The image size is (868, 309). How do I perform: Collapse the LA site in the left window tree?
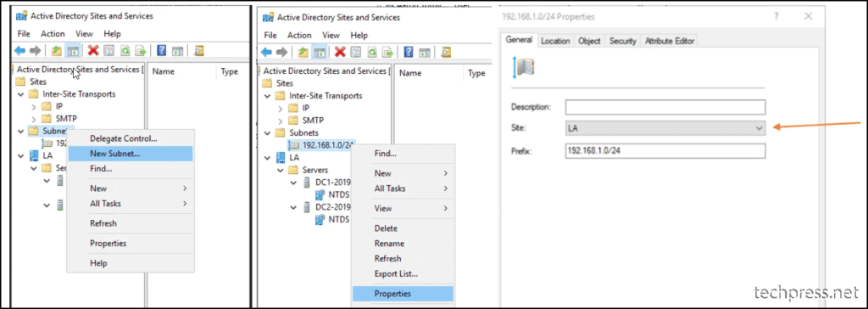tap(21, 156)
